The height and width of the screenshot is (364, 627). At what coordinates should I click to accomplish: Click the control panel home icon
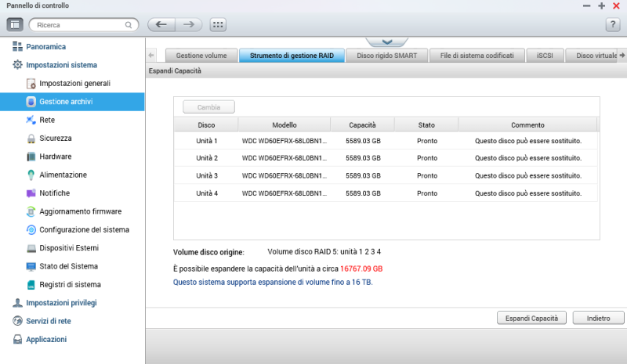16,24
